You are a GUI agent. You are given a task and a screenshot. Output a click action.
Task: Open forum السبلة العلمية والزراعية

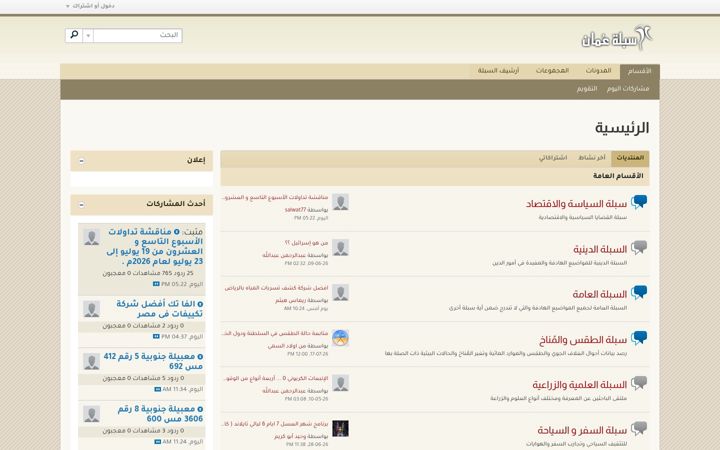579,385
